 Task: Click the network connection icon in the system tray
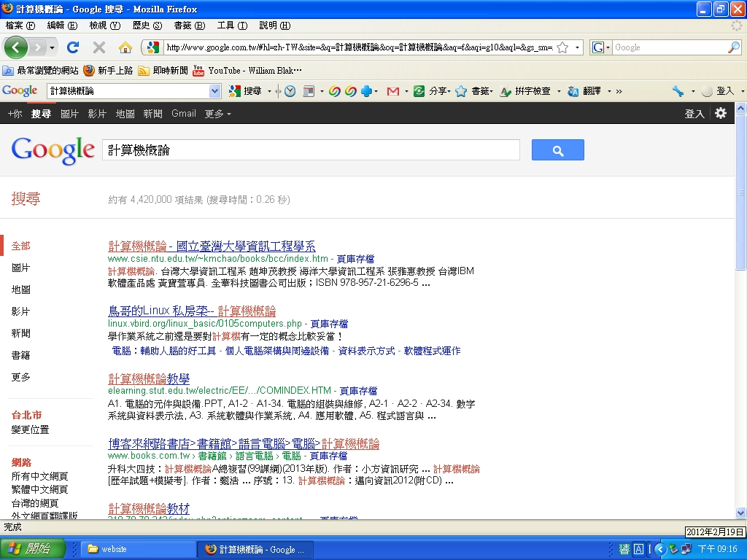686,549
